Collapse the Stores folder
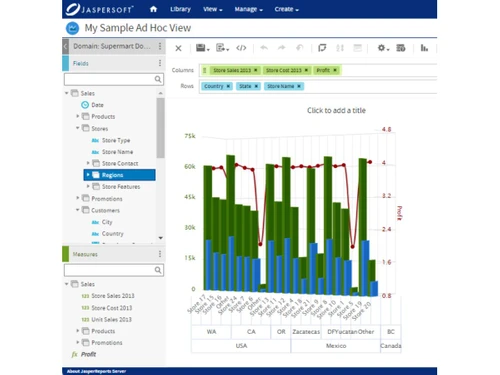The image size is (500, 375). pos(78,128)
